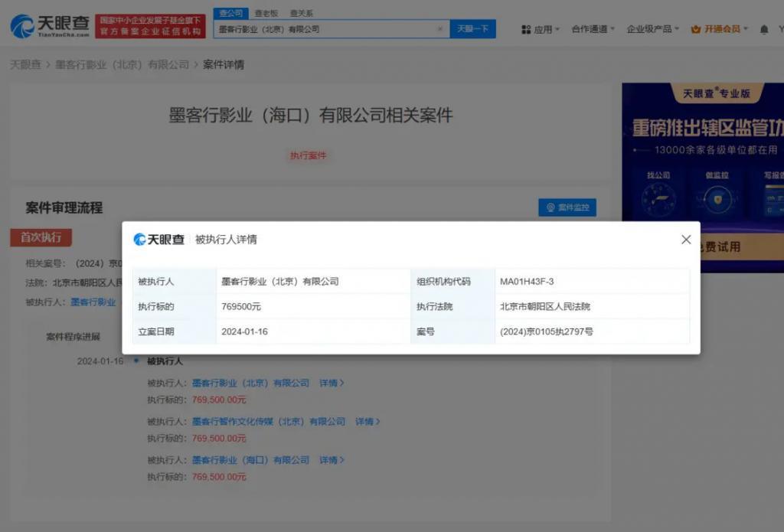Close the 被执行人详情 popup dialog

click(x=686, y=240)
